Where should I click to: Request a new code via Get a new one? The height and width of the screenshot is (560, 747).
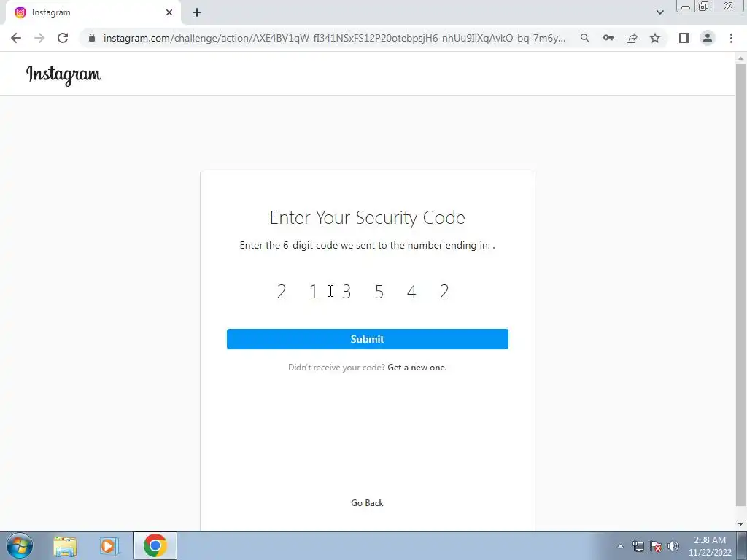417,367
